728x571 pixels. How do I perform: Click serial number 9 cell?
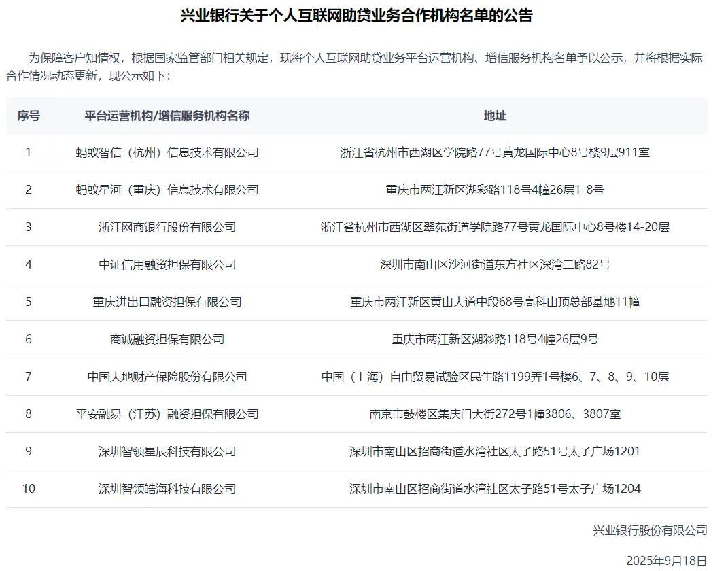(x=29, y=451)
